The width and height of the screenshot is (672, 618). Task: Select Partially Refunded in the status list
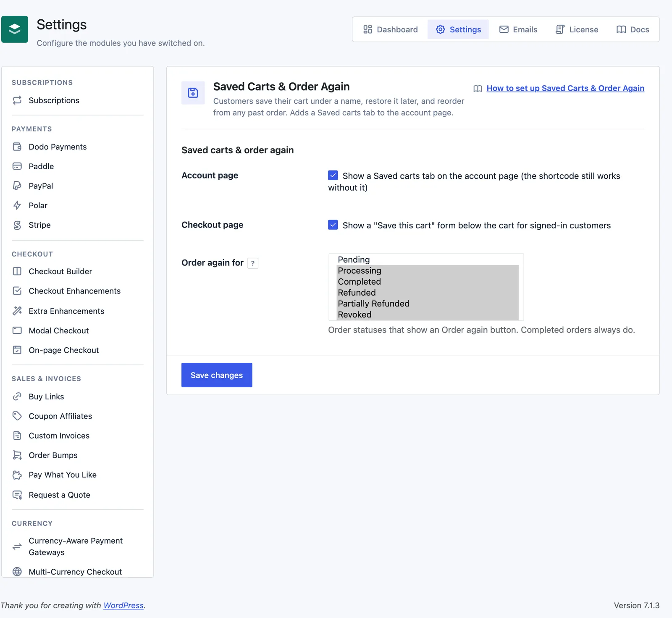[x=428, y=304]
